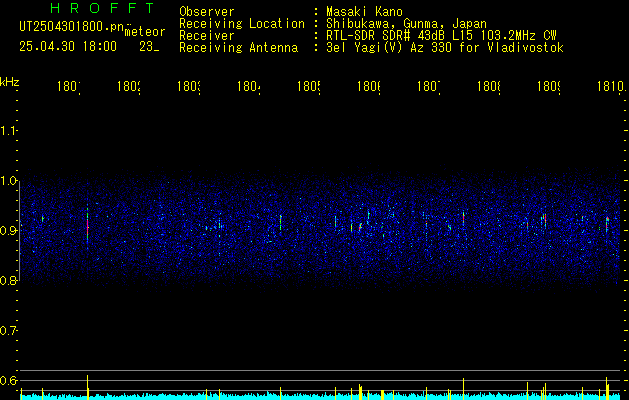The width and height of the screenshot is (629, 400).
Task: Select the file name UT2504301800.pn
Action: click(71, 26)
